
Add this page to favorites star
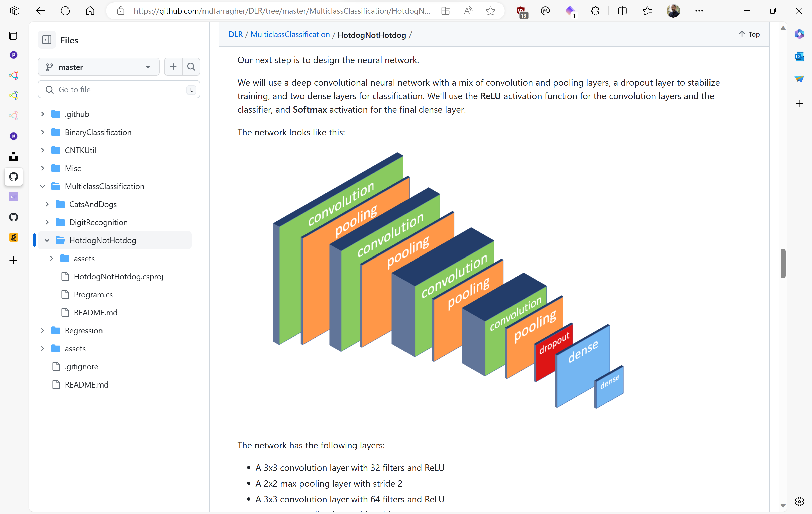tap(490, 11)
